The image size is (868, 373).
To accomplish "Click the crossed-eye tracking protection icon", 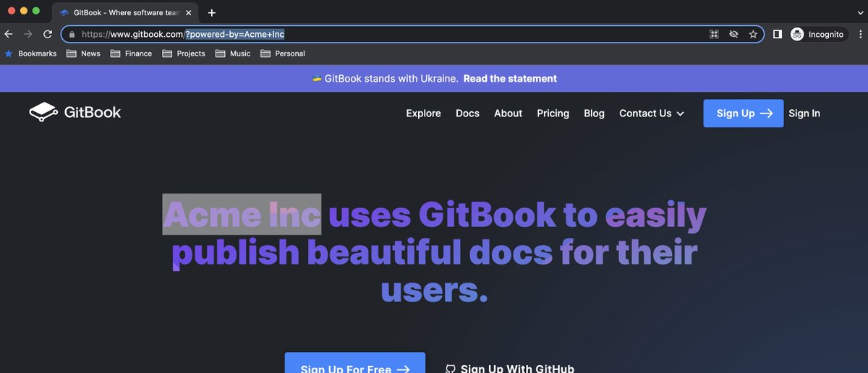I will pyautogui.click(x=733, y=34).
